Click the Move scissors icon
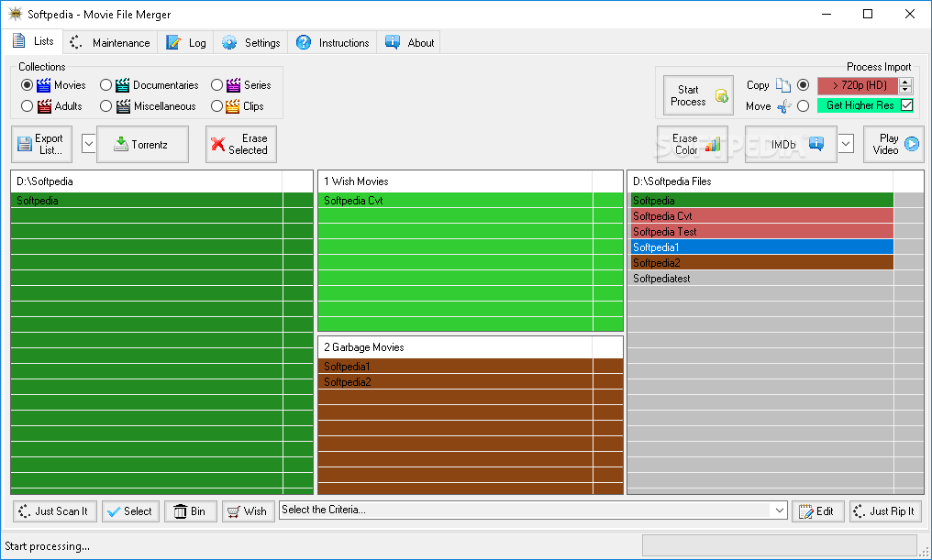The width and height of the screenshot is (932, 560). click(784, 106)
